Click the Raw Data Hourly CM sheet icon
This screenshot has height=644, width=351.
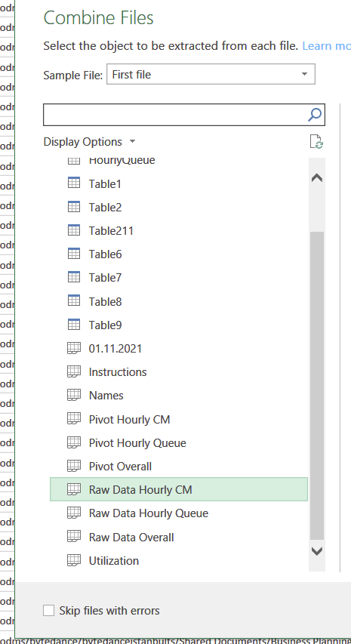73,489
